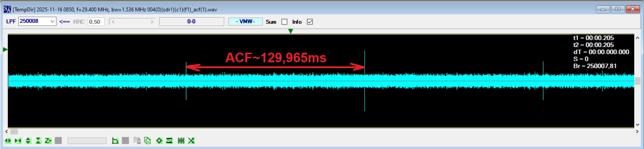Viewport: 644px width, 149px height.
Task: Click the vertical compress hourglass icon
Action: point(38,141)
